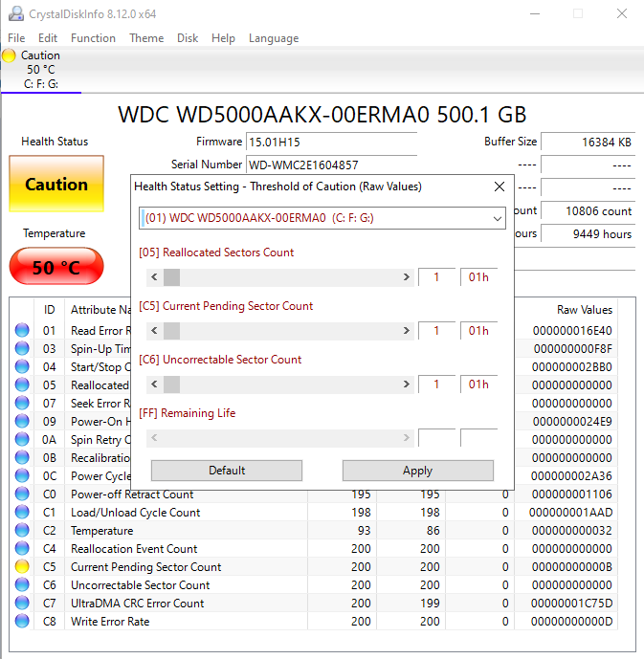644x659 pixels.
Task: Click the blue status orb for attribute 0C
Action: pos(22,475)
